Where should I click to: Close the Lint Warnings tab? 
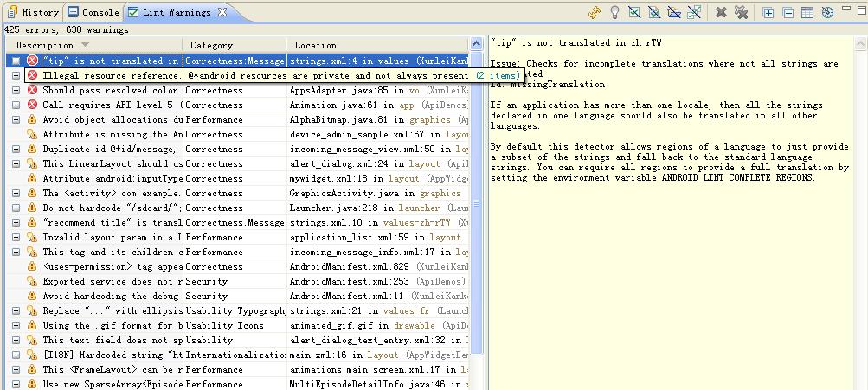coord(222,11)
